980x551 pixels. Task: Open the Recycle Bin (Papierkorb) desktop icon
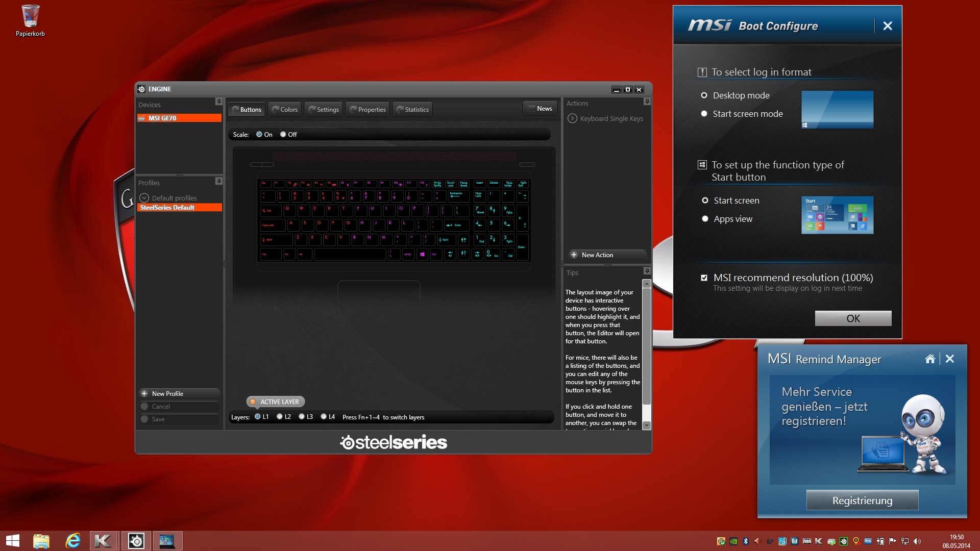pyautogui.click(x=30, y=20)
